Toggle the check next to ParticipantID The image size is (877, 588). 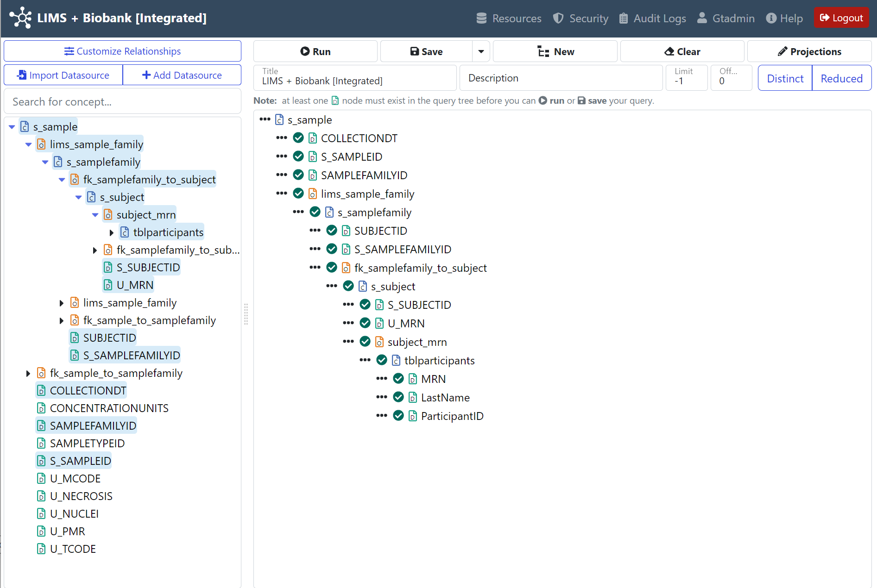(x=398, y=416)
